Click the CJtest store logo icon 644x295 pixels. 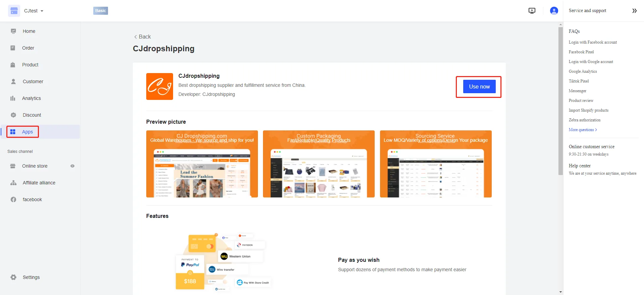click(x=14, y=11)
